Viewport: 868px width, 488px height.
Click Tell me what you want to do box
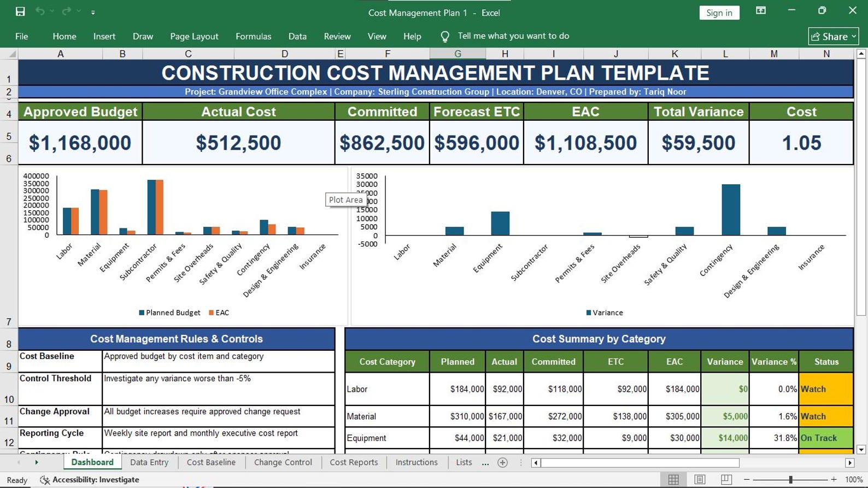513,36
